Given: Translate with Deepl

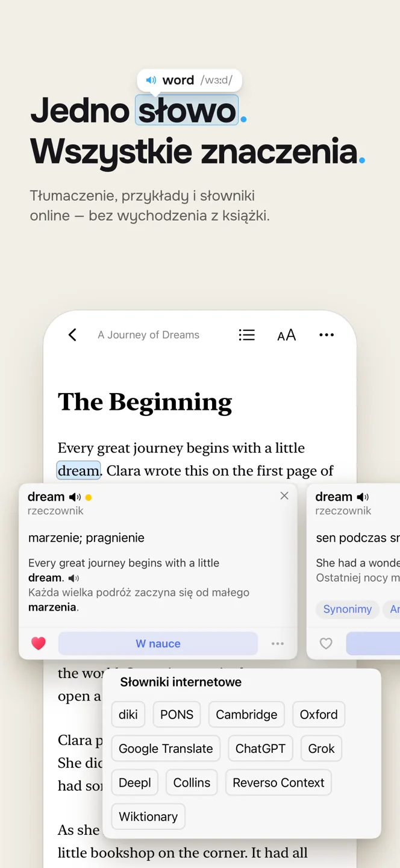Looking at the screenshot, I should pos(135,782).
